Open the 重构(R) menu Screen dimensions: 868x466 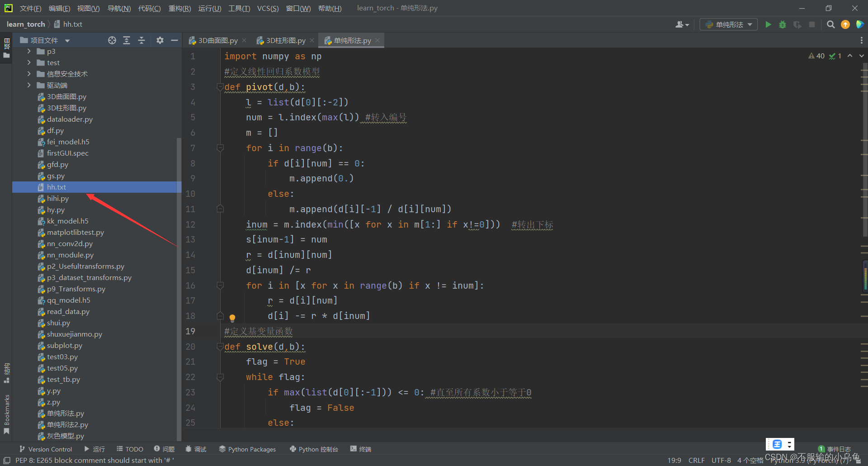tap(179, 8)
